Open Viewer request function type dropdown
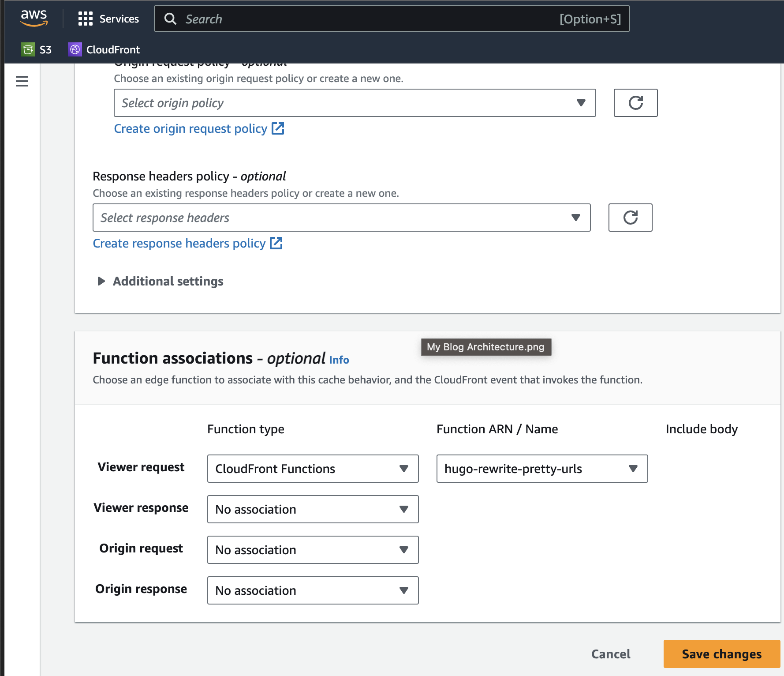The height and width of the screenshot is (676, 784). [313, 469]
